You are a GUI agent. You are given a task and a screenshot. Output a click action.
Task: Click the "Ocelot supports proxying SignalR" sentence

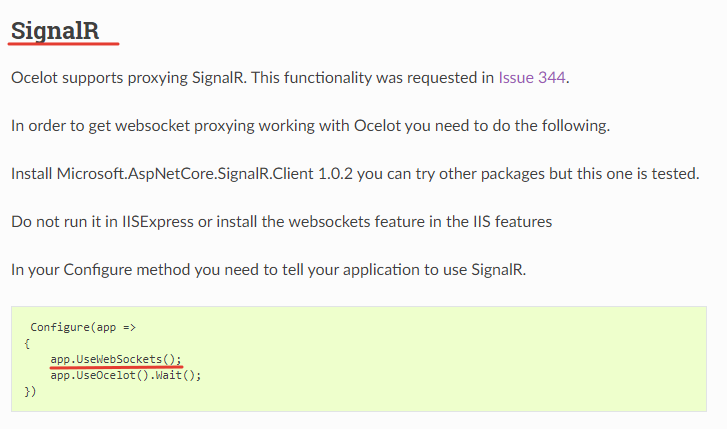pos(129,77)
